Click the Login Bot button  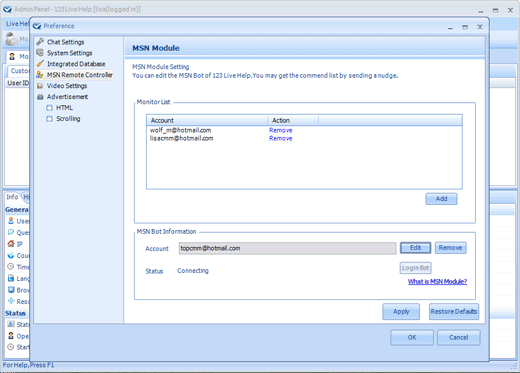click(415, 268)
